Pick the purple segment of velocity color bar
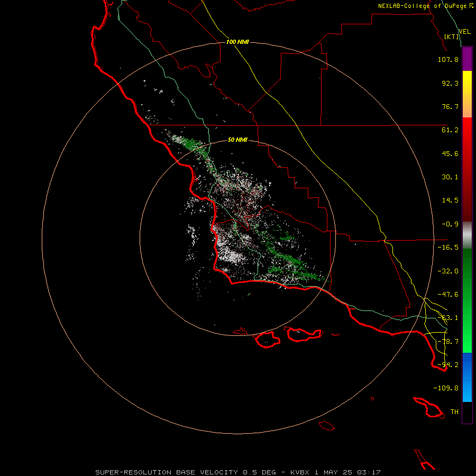Image resolution: width=476 pixels, height=476 pixels. click(467, 59)
